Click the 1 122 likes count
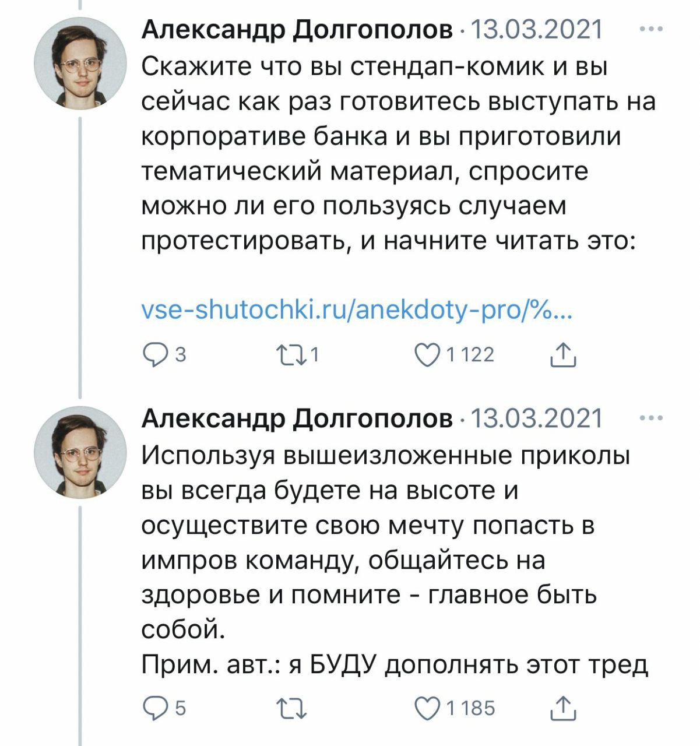This screenshot has width=700, height=746. click(470, 355)
